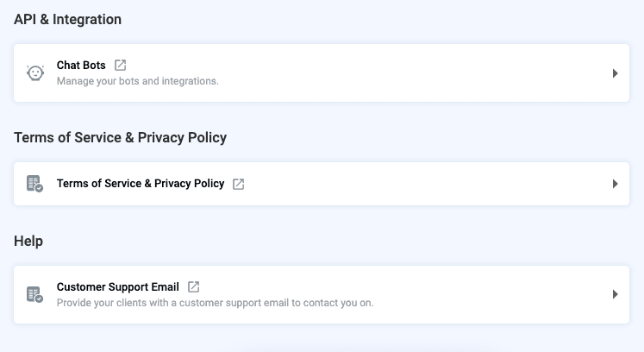The height and width of the screenshot is (352, 644).
Task: Click the Terms of Service & Privacy Policy row title
Action: (x=141, y=184)
